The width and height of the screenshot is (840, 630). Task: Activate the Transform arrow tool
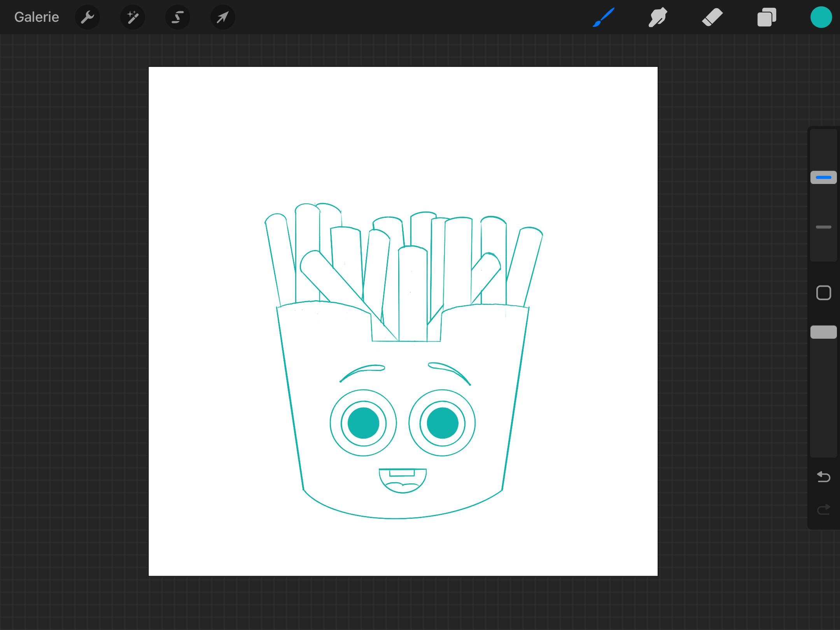(223, 17)
